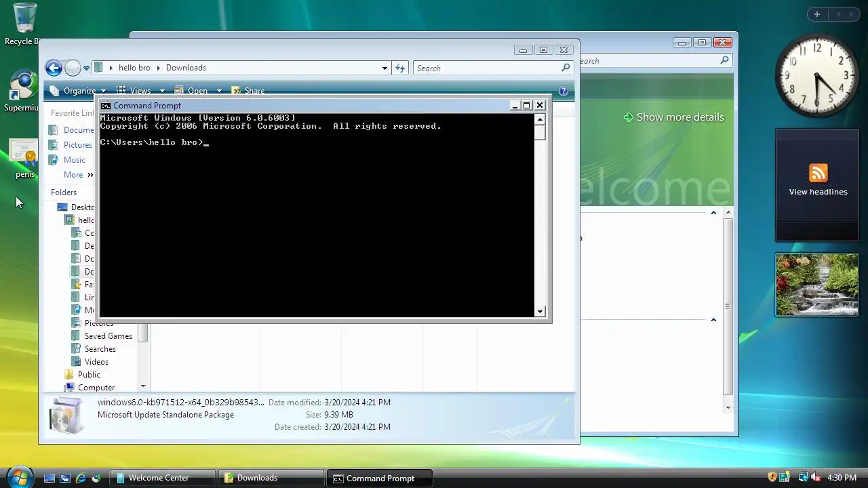This screenshot has width=868, height=488.
Task: Click Share in the explorer toolbar
Action: 248,91
